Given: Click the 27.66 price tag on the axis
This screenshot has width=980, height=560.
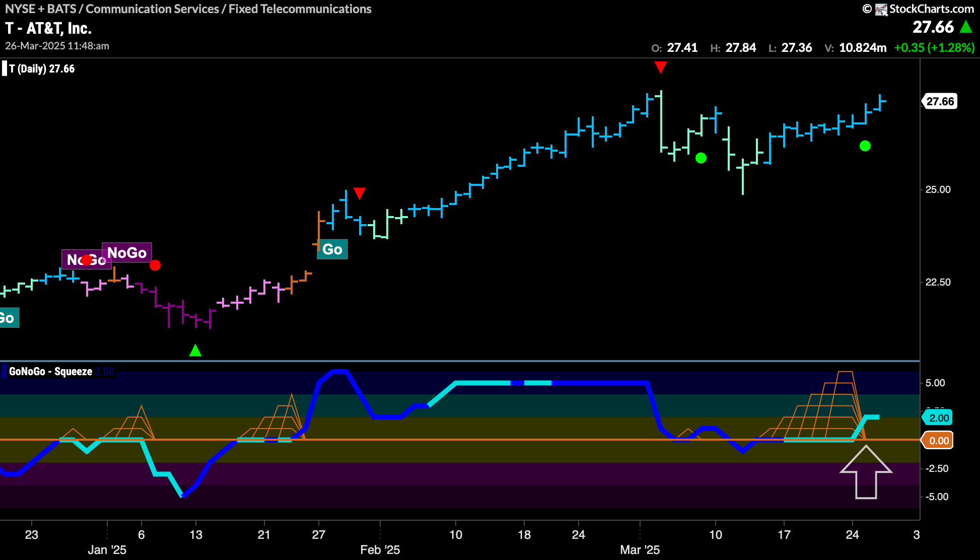Looking at the screenshot, I should tap(940, 101).
